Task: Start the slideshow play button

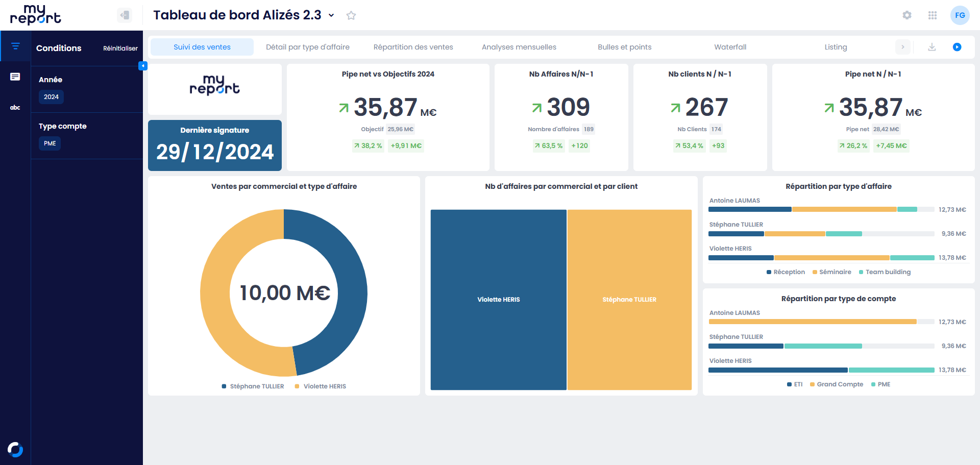Action: point(957,47)
